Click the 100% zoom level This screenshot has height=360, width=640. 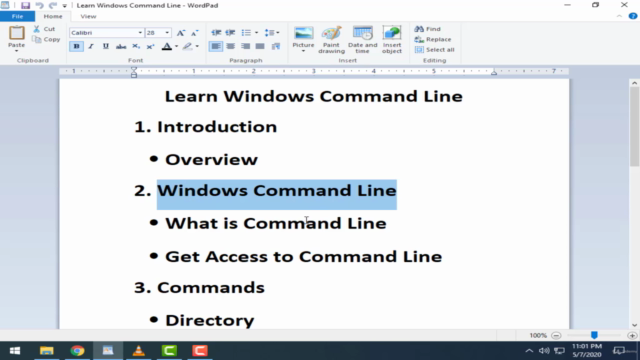538,336
